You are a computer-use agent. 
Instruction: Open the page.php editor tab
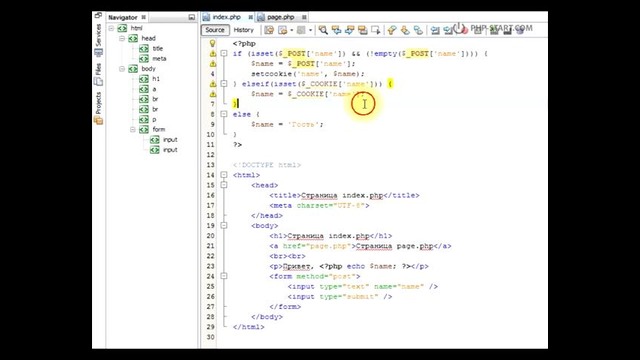[280, 17]
